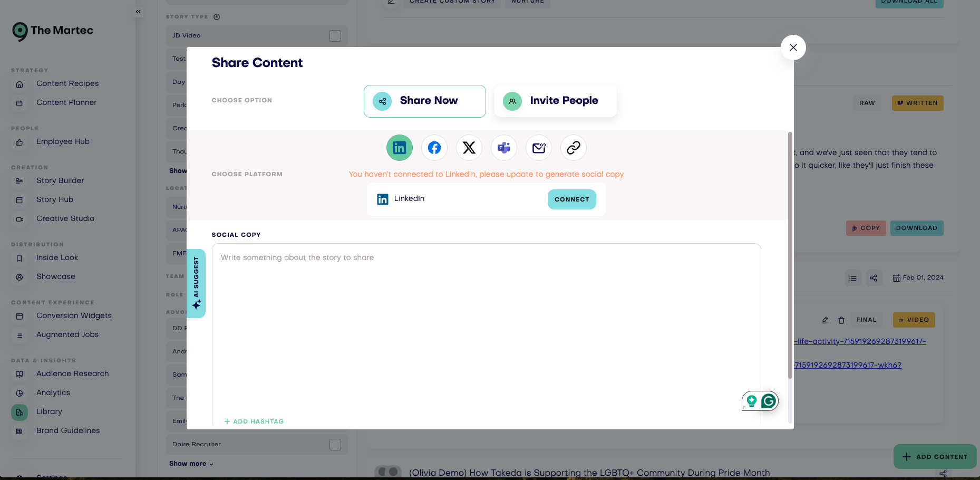
Task: Select the FINAL tag
Action: pos(867,320)
